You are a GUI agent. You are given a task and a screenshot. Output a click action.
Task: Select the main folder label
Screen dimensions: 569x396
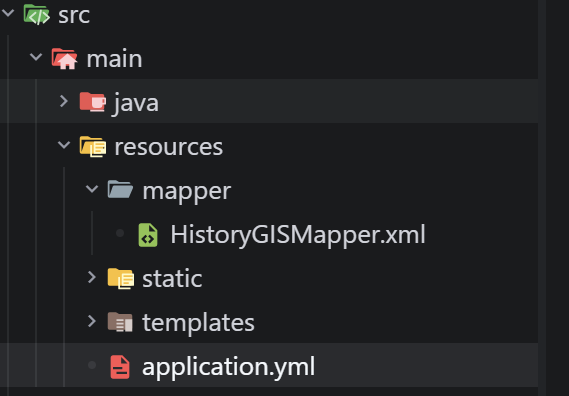[x=114, y=59]
